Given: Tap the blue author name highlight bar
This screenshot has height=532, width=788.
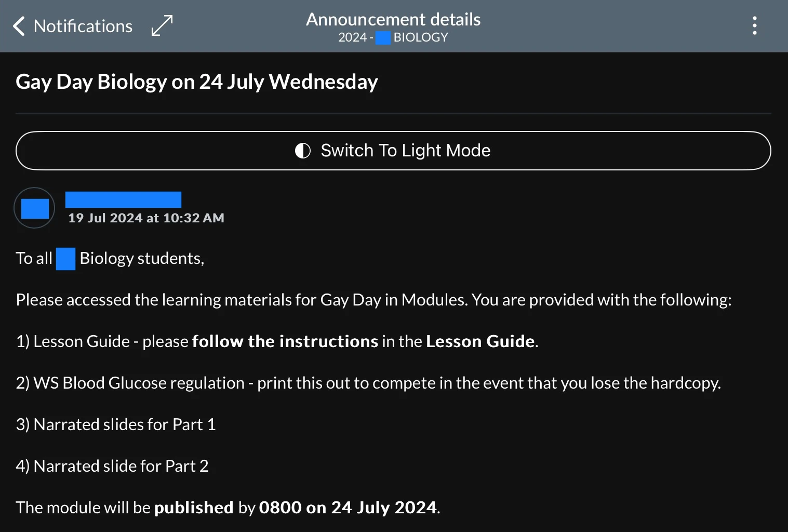Looking at the screenshot, I should pyautogui.click(x=123, y=199).
